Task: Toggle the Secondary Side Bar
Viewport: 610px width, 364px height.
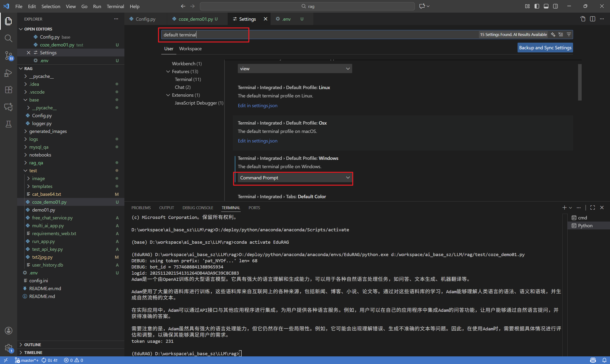Action: (555, 6)
